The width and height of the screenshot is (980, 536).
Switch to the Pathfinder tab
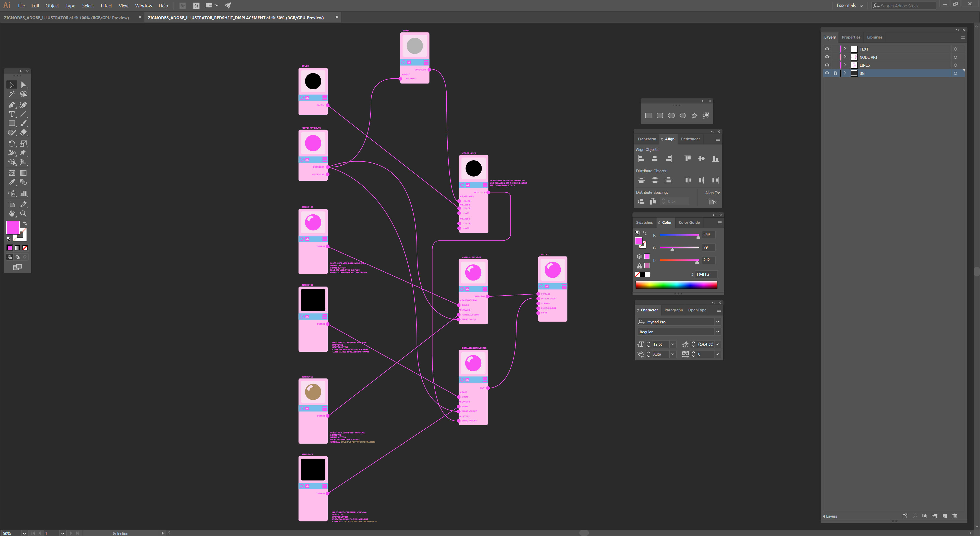click(690, 139)
